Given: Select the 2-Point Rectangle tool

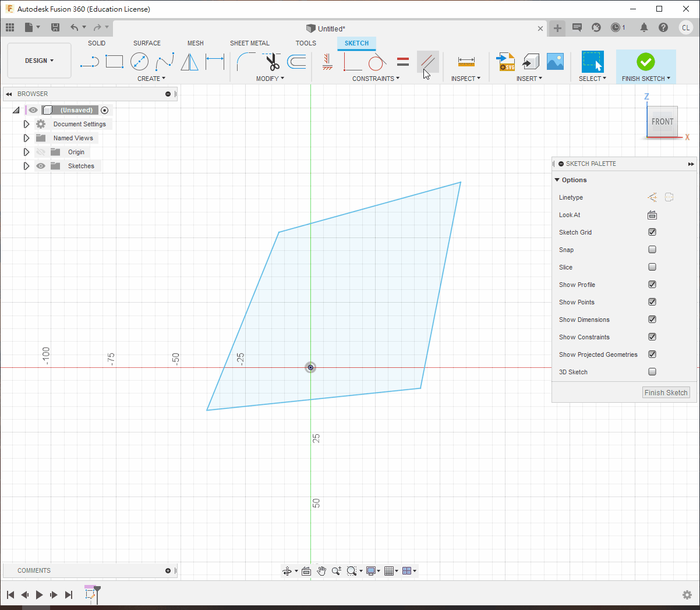Looking at the screenshot, I should [114, 62].
